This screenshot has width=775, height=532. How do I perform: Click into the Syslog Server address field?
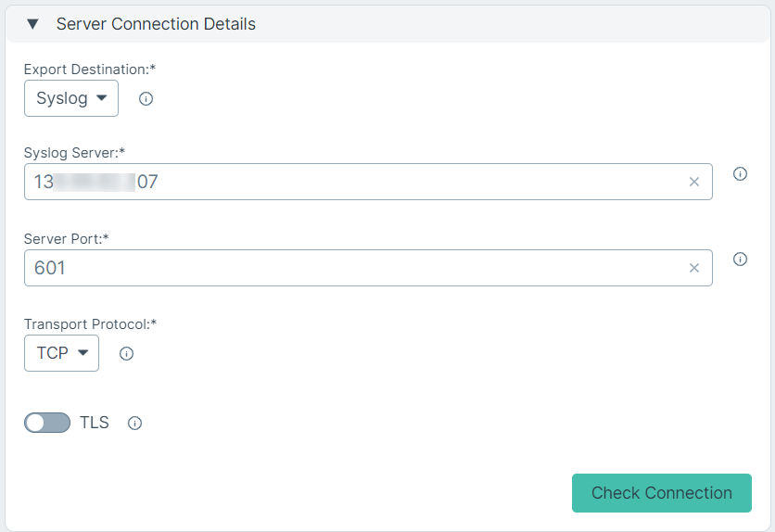coord(368,182)
